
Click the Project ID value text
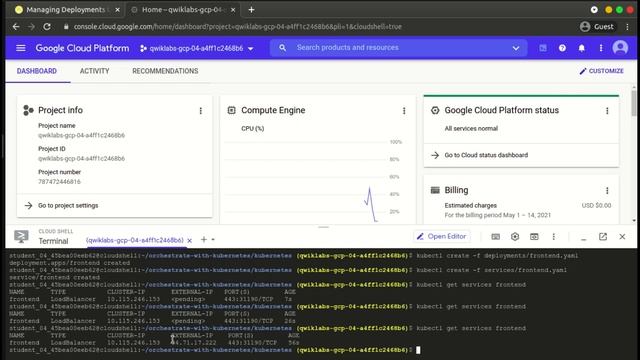tap(81, 158)
